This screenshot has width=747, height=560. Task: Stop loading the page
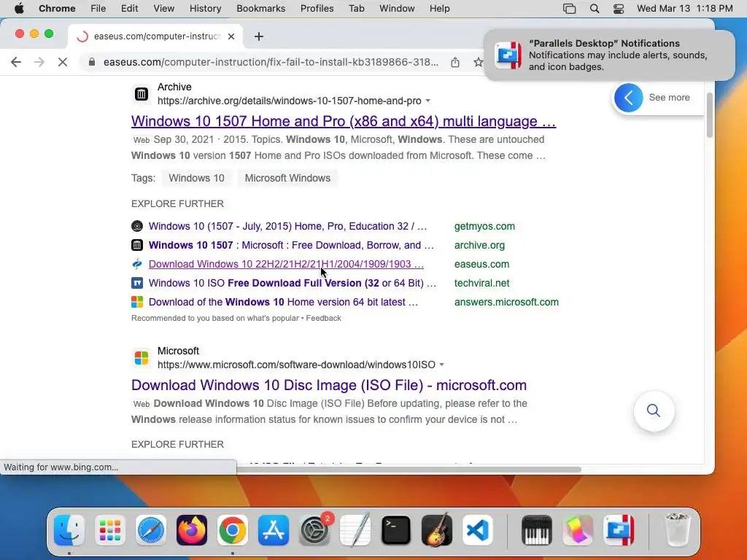click(x=63, y=62)
